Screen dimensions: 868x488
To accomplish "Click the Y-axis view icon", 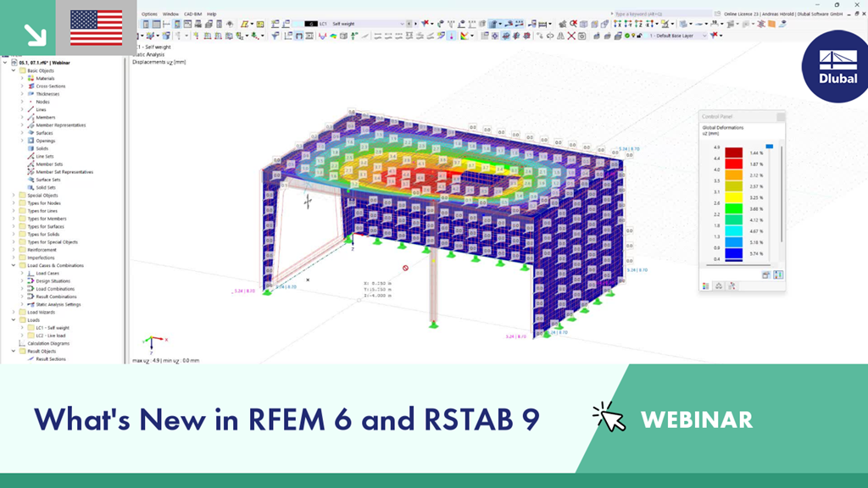I will click(628, 24).
